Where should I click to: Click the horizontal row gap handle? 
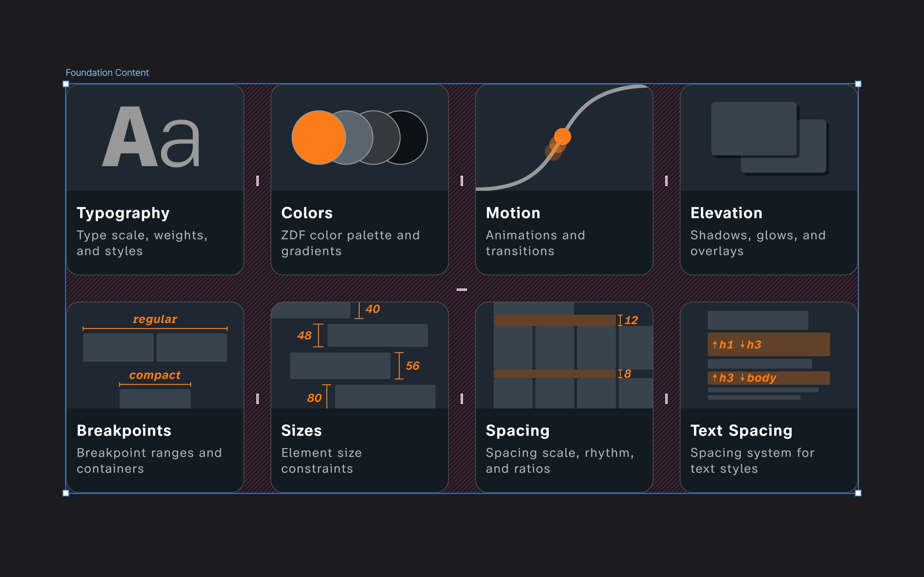462,289
